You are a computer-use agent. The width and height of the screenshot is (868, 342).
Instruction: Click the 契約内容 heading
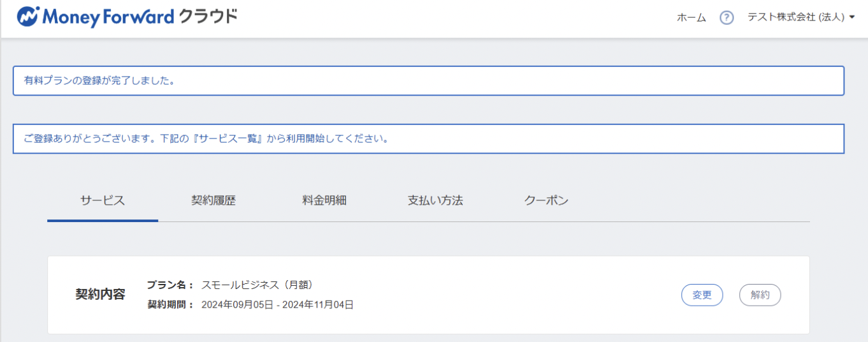(100, 295)
